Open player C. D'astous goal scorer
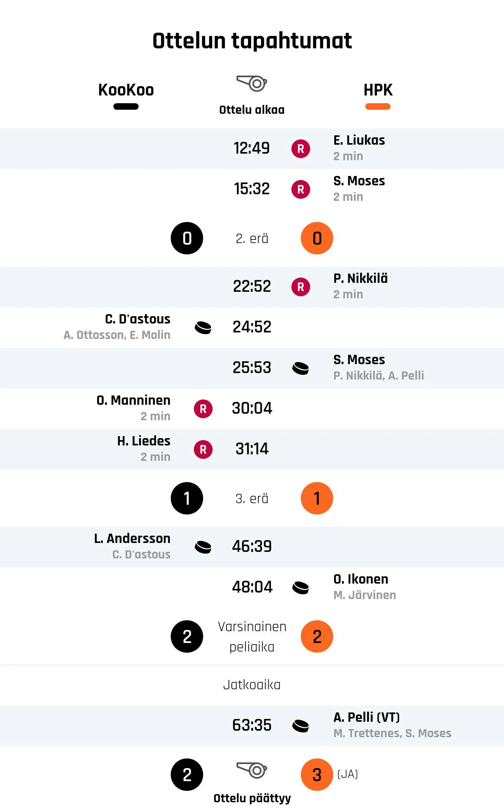This screenshot has height=812, width=504. tap(138, 319)
